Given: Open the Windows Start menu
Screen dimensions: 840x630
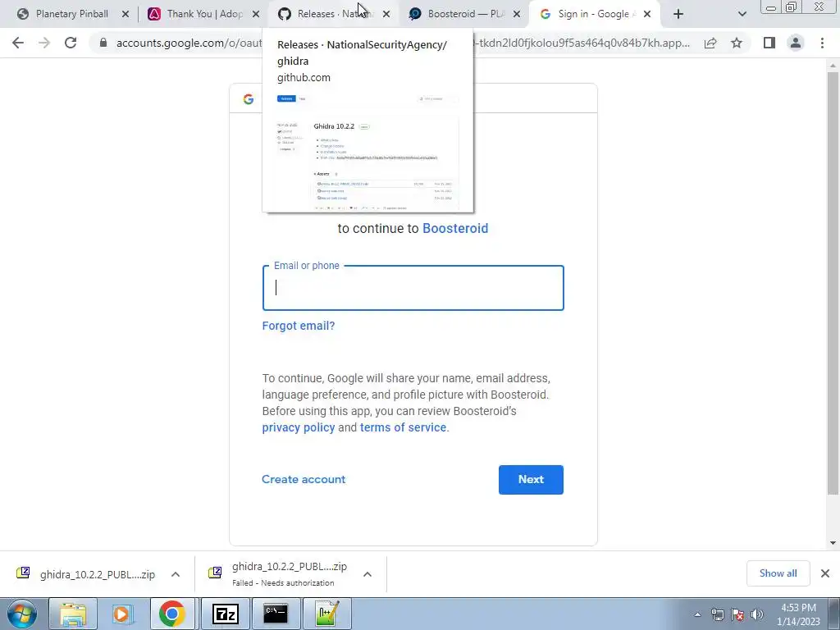Looking at the screenshot, I should (21, 614).
